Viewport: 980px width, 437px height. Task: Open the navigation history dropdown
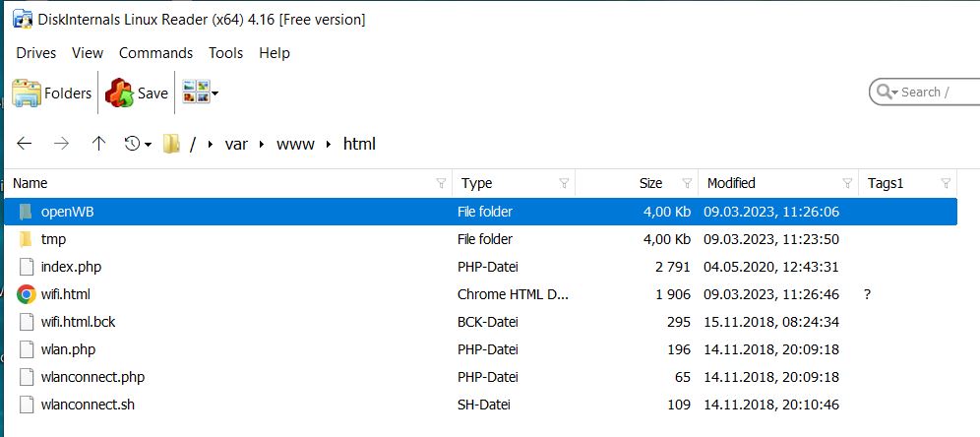138,144
